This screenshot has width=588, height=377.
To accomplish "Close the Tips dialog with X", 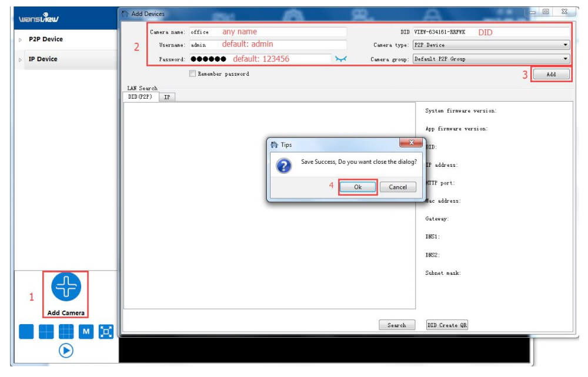I will pos(411,143).
